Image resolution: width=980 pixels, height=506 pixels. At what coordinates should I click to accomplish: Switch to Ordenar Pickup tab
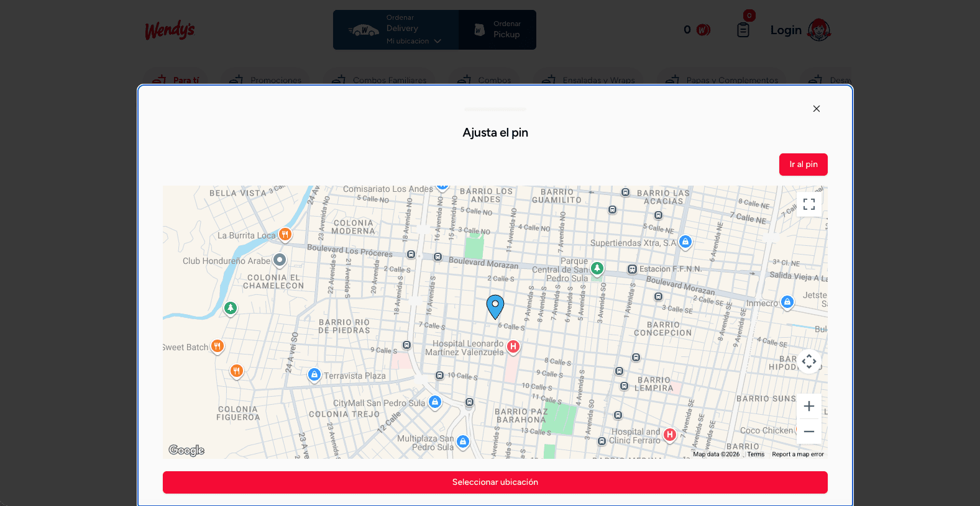tap(497, 30)
